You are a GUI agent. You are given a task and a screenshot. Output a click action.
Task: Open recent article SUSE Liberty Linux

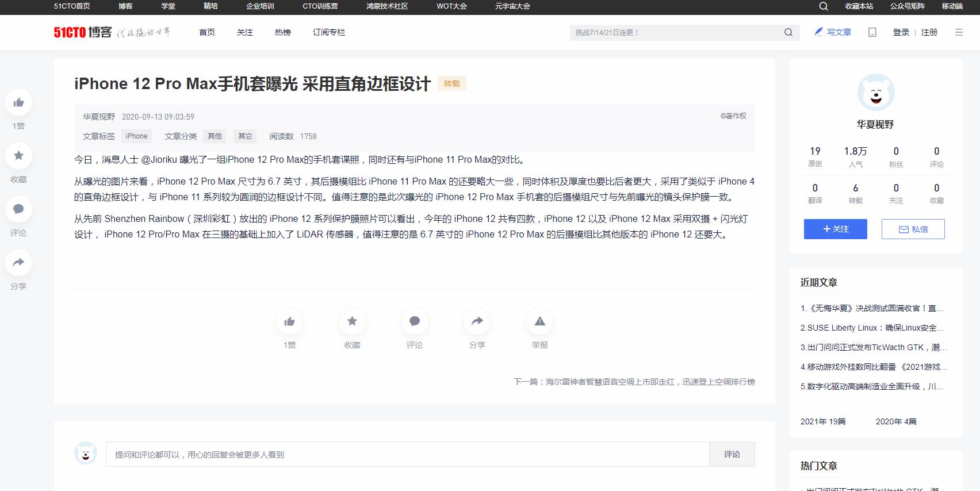(872, 328)
